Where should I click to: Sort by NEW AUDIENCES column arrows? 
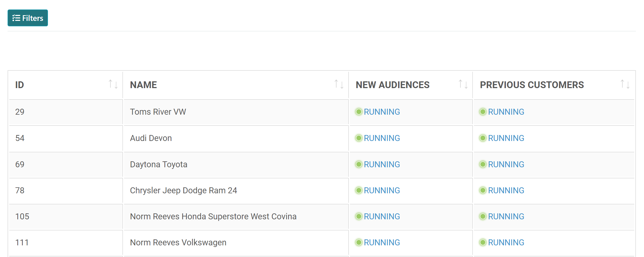pos(463,84)
